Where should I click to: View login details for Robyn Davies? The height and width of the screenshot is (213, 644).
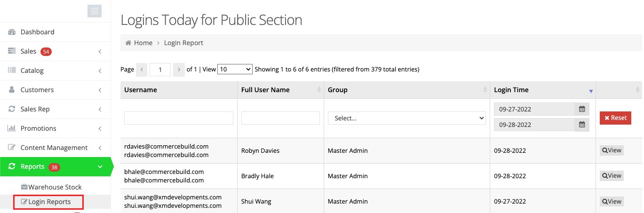click(612, 150)
